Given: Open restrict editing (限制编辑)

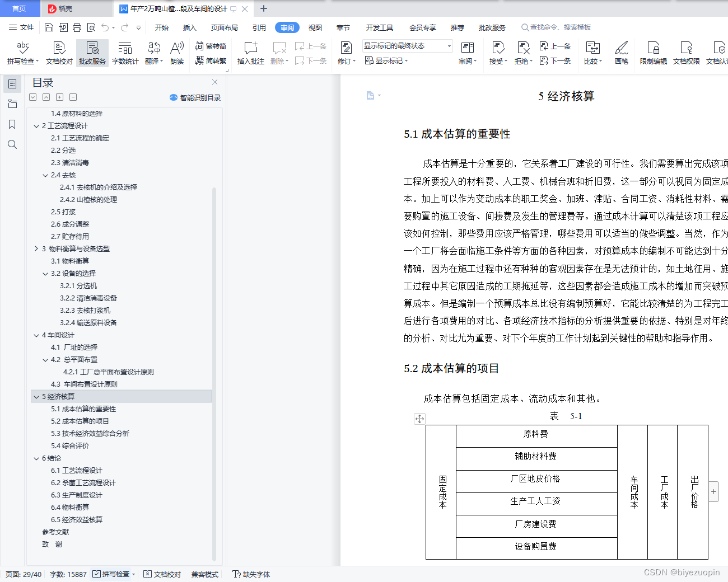Looking at the screenshot, I should point(653,53).
